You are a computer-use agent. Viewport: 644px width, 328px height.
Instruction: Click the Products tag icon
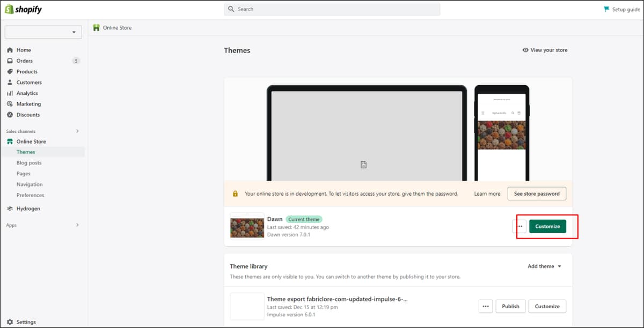pos(10,71)
